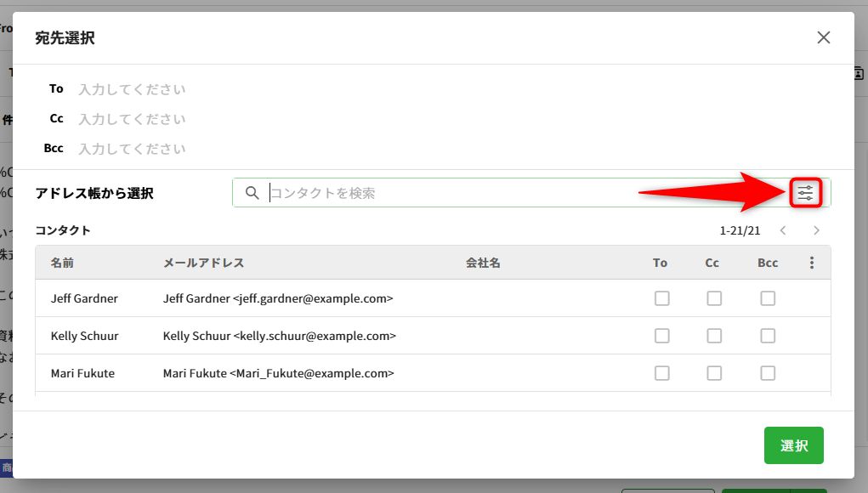Screen dimensions: 868x493
Task: Click the メールアドレス column header
Action: [x=203, y=263]
